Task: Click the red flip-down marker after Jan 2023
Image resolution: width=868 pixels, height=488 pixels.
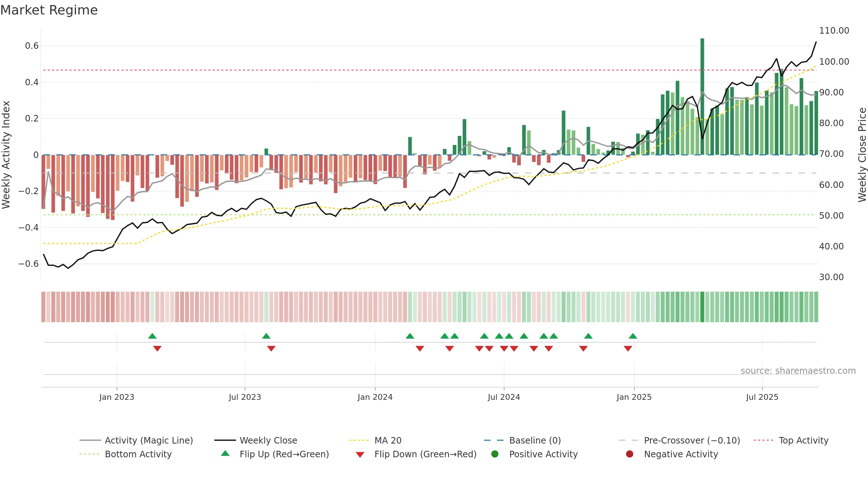Action: coord(157,348)
